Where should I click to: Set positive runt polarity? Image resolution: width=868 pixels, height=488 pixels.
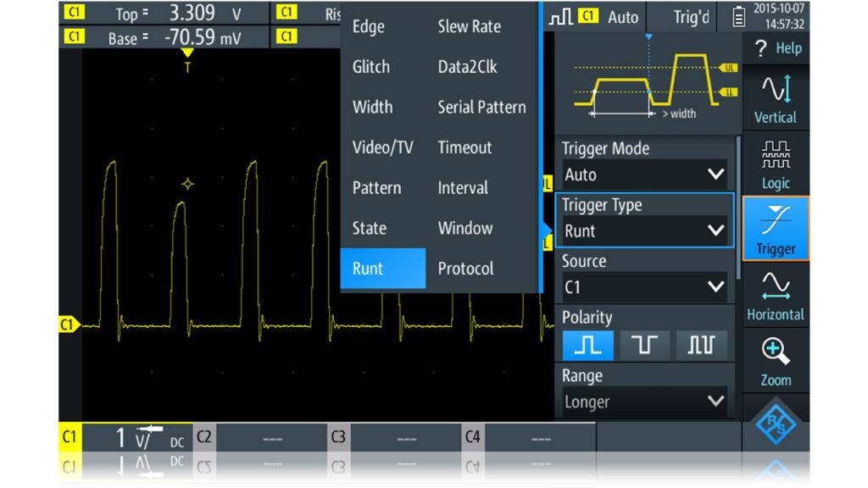(x=588, y=346)
